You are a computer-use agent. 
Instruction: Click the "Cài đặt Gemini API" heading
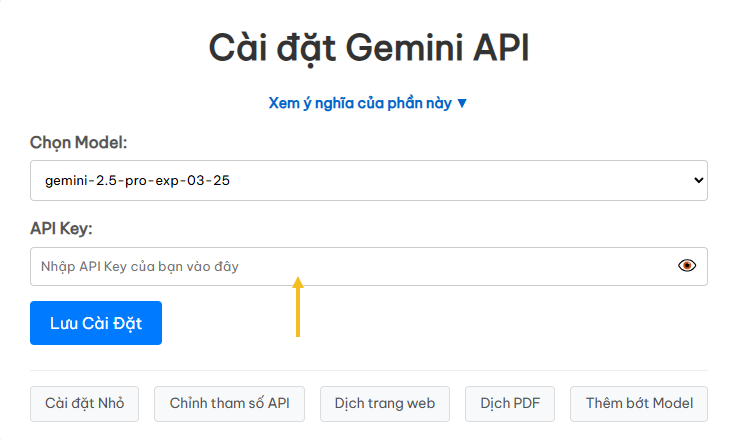[368, 48]
